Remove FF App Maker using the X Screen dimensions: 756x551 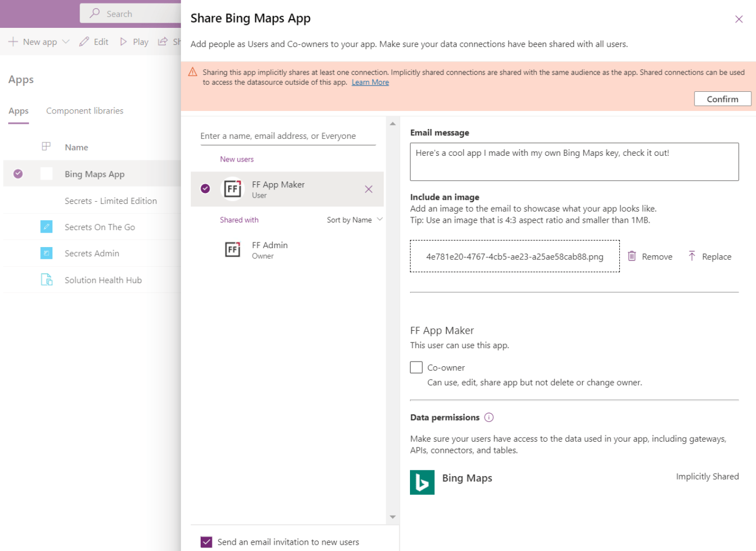(369, 189)
